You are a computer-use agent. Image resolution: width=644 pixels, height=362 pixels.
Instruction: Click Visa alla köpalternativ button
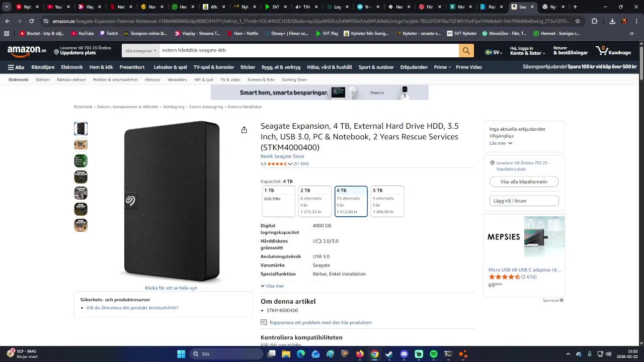pyautogui.click(x=524, y=182)
